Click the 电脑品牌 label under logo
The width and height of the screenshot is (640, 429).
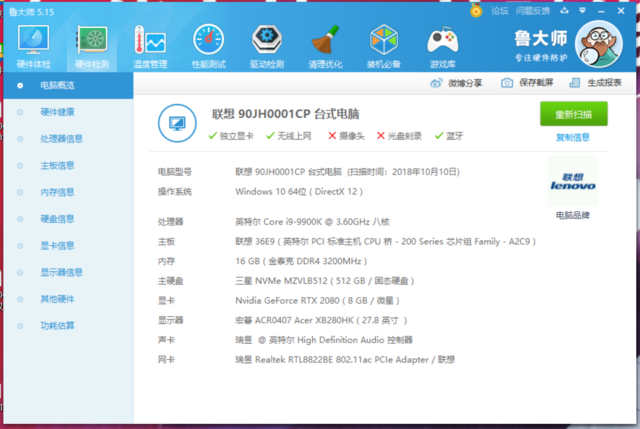pos(573,215)
